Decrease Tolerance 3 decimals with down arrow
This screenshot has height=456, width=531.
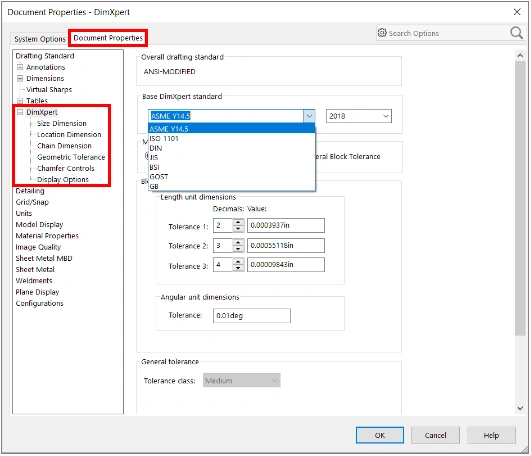click(238, 268)
